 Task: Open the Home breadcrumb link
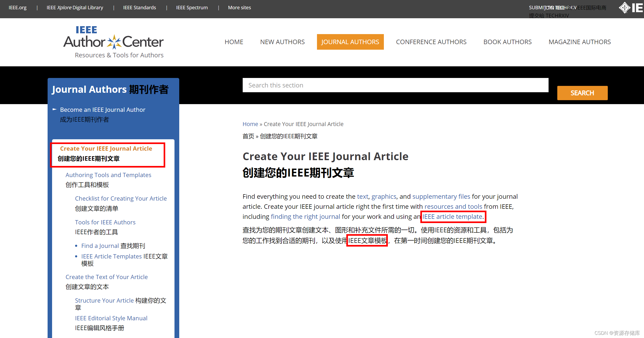pyautogui.click(x=250, y=124)
